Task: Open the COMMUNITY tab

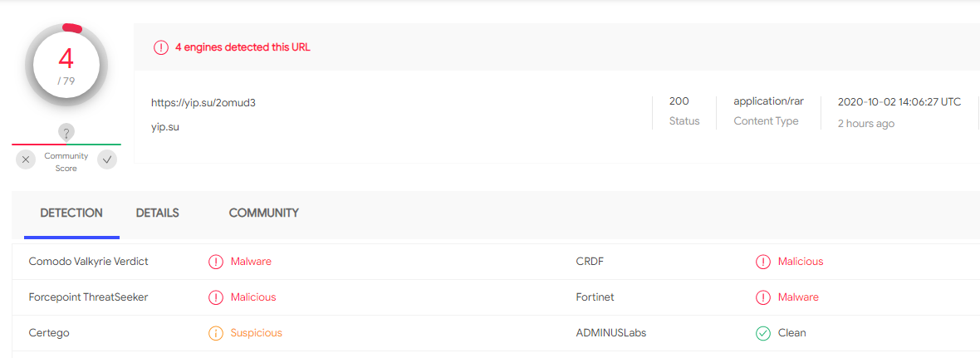Action: pyautogui.click(x=264, y=213)
